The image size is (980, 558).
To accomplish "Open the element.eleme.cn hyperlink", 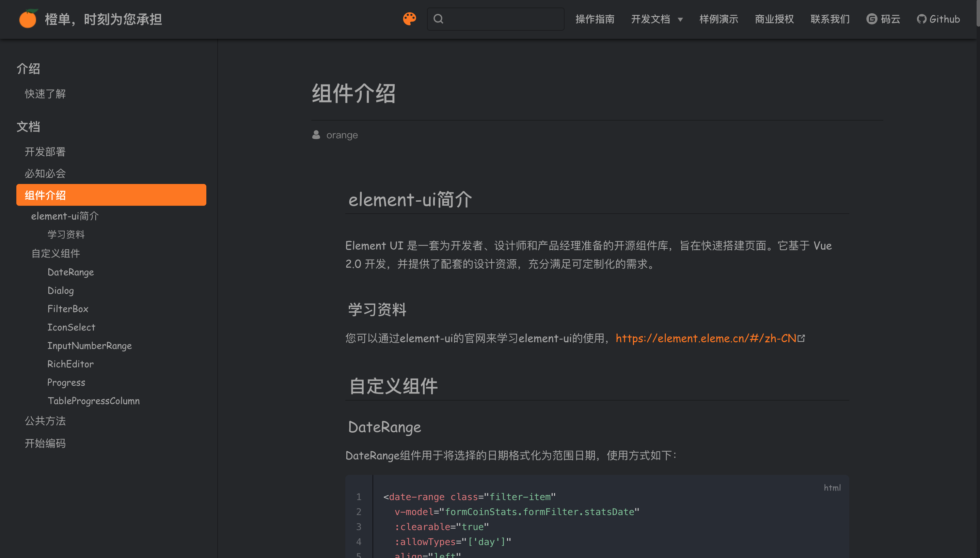I will click(x=706, y=338).
